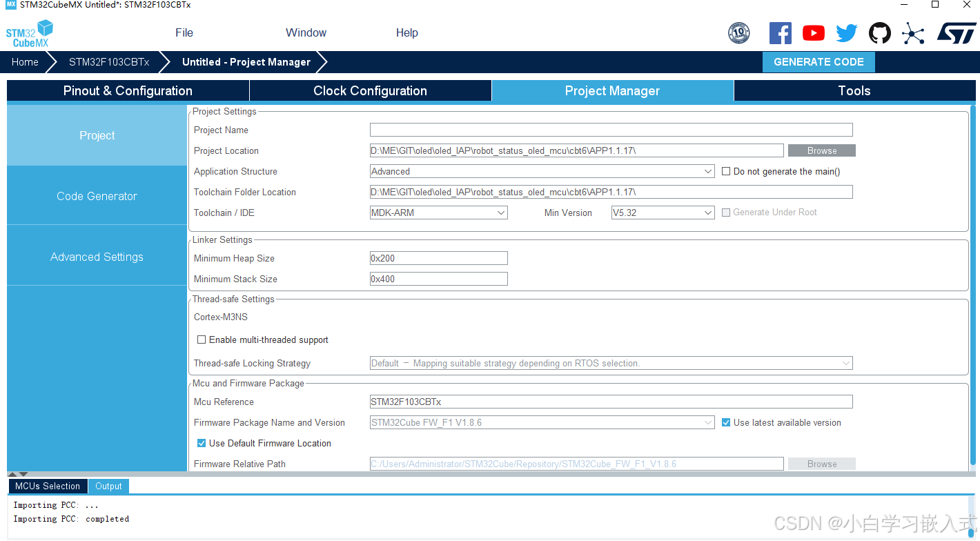980x541 pixels.
Task: Click the STM32F103CBTx breadcrumb
Action: pyautogui.click(x=109, y=61)
